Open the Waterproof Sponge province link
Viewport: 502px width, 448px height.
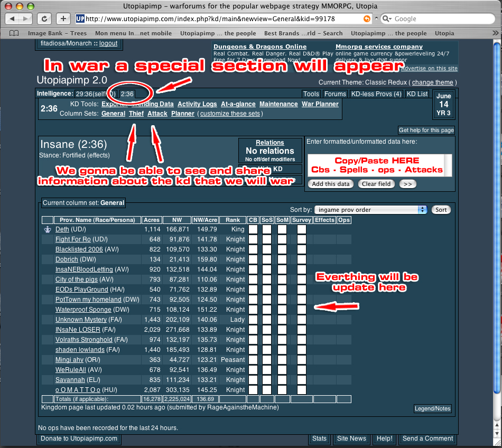pyautogui.click(x=83, y=310)
